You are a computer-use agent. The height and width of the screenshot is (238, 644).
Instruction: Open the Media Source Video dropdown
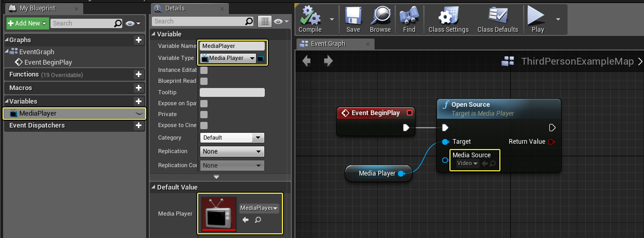click(467, 164)
